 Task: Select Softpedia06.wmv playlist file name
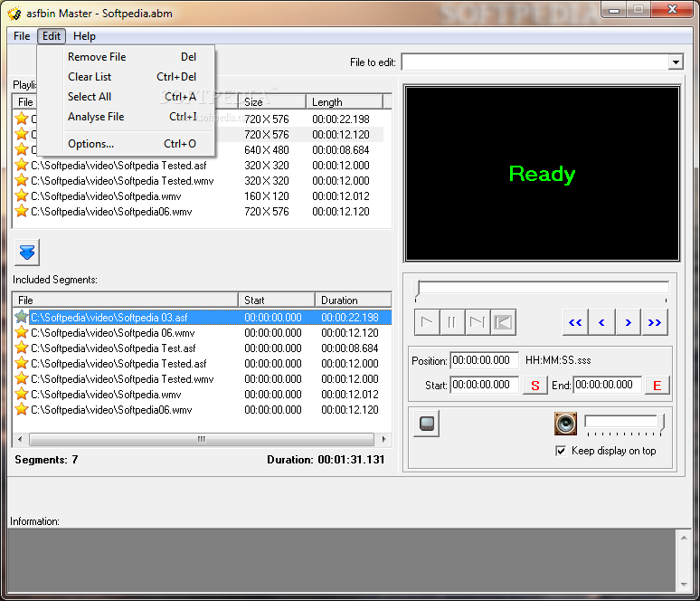point(111,212)
